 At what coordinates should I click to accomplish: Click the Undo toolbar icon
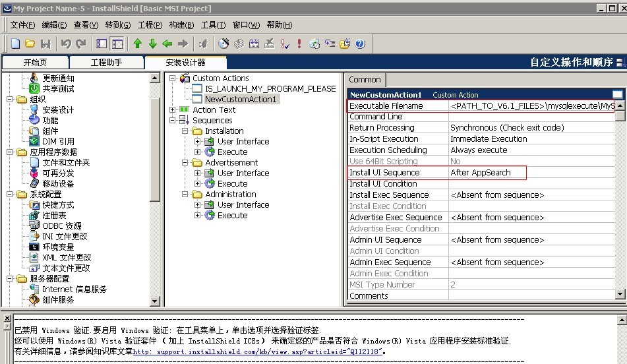click(66, 44)
